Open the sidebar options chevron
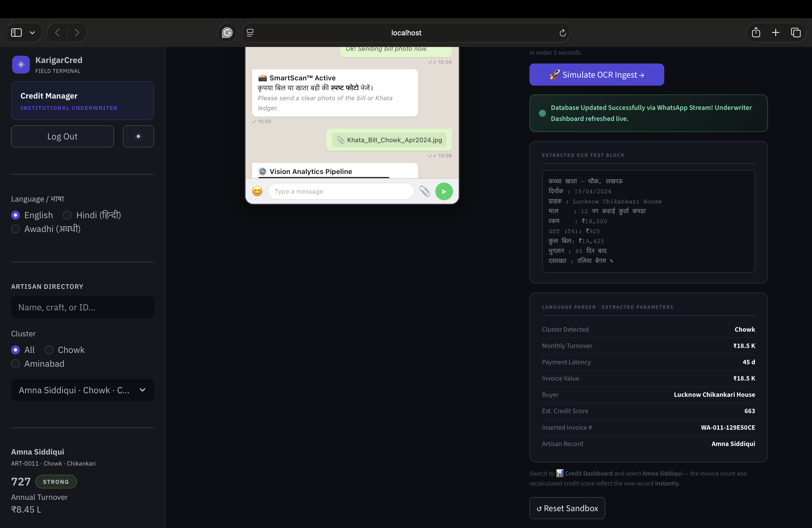Image resolution: width=812 pixels, height=528 pixels. (32, 33)
